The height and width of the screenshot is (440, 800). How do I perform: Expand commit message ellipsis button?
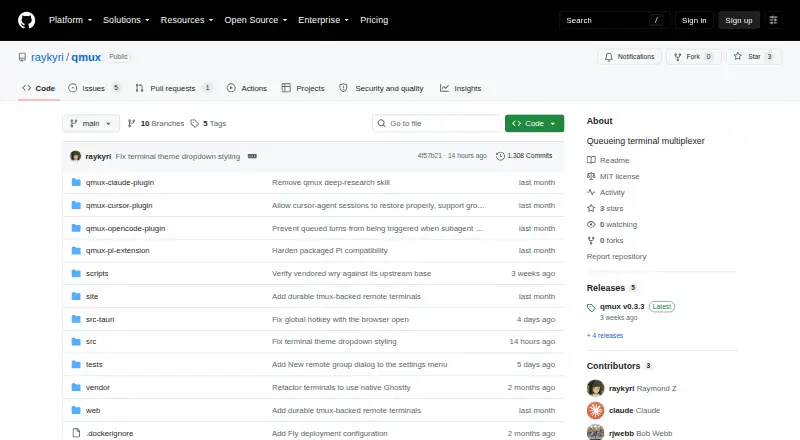click(252, 156)
